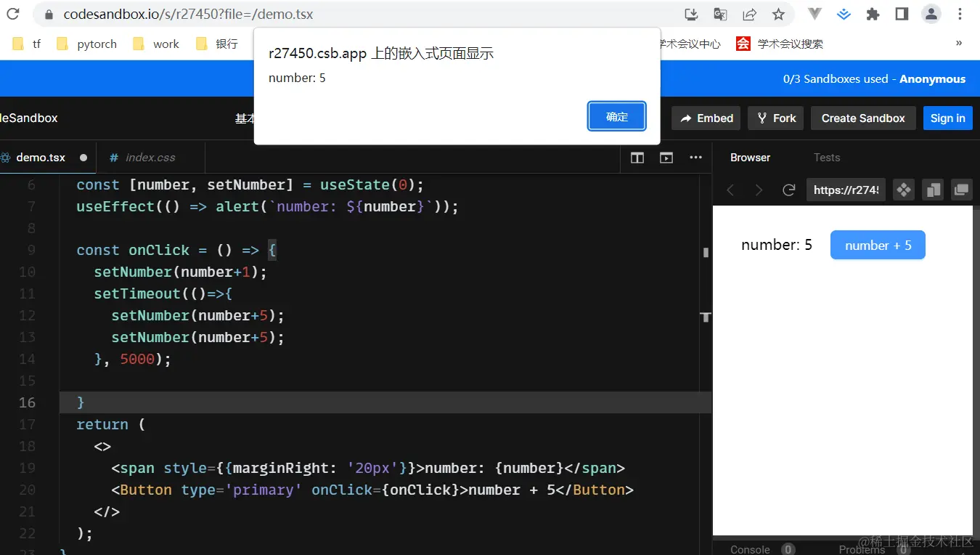Show more bookmarks with the chevron
980x555 pixels.
point(959,44)
